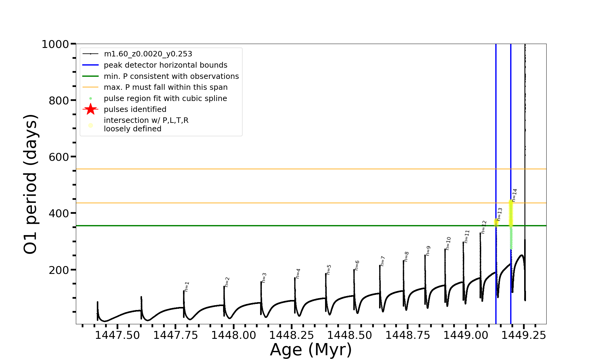Click the orange max. P legend line
Viewport: 607px width, 364px height.
90,87
